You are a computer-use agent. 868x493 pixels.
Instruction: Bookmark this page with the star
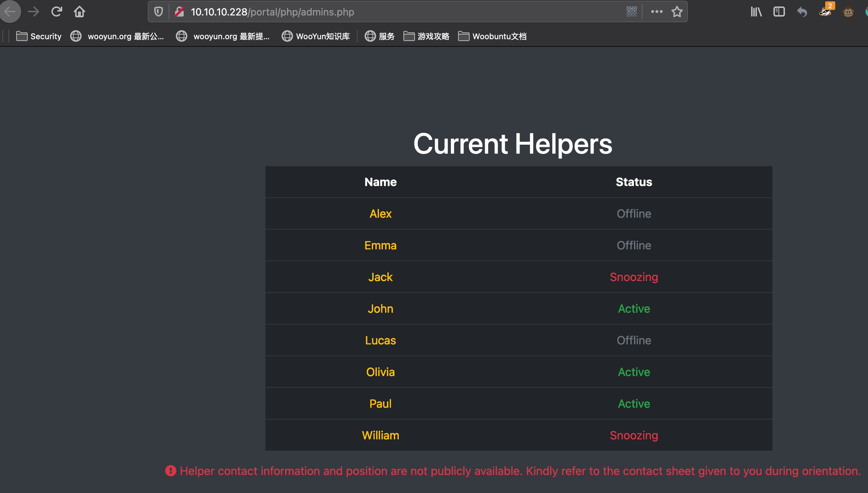point(677,12)
